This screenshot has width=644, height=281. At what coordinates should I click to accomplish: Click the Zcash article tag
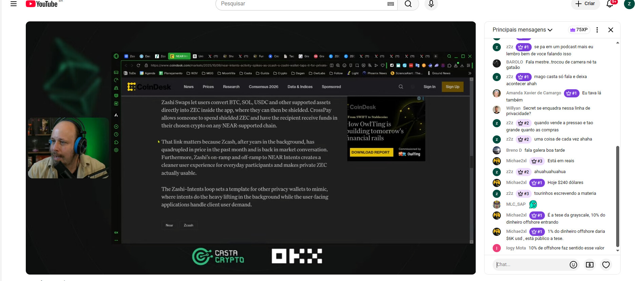[x=188, y=225]
